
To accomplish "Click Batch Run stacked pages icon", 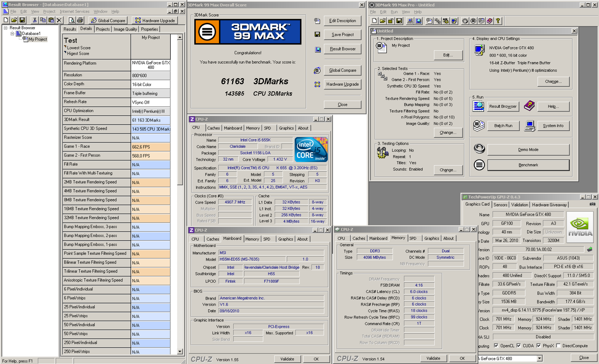I will coord(479,126).
